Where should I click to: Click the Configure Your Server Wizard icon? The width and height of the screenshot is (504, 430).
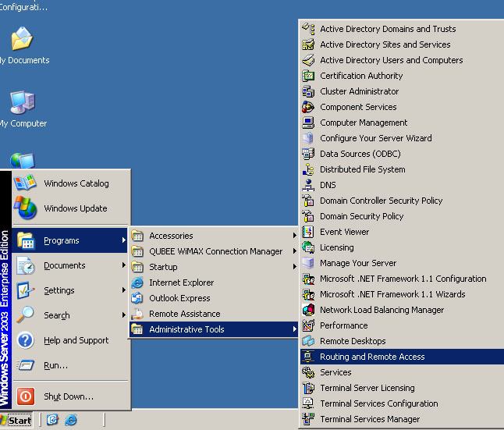tap(308, 138)
